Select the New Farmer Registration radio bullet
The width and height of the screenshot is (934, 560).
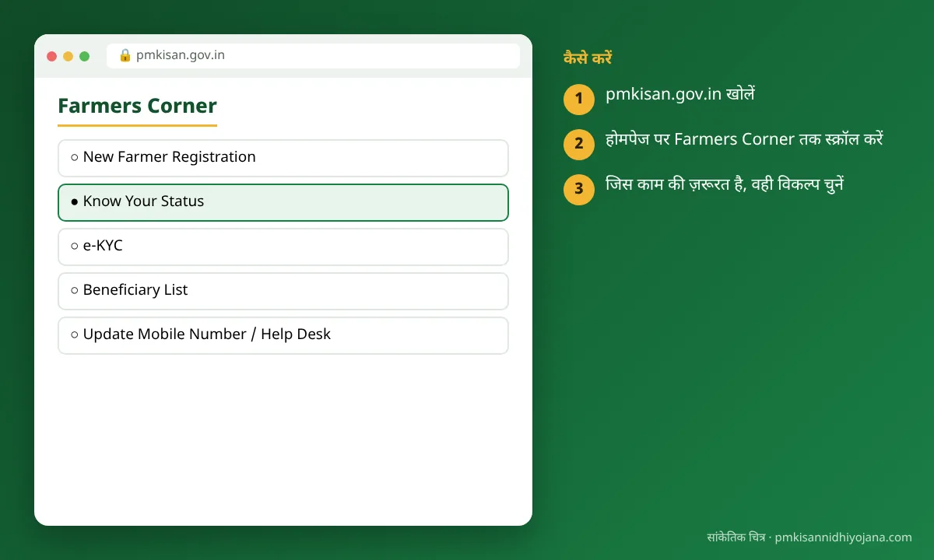coord(75,157)
